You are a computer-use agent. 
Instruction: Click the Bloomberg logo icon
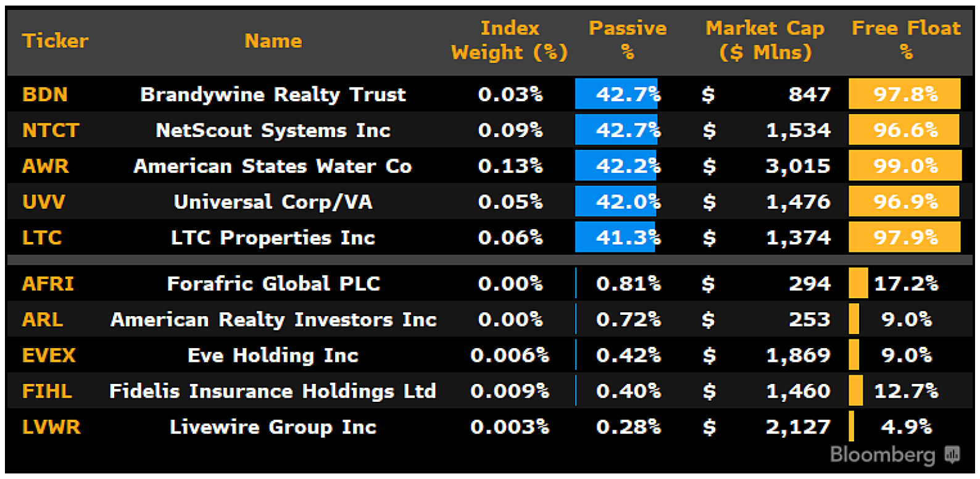point(952,455)
